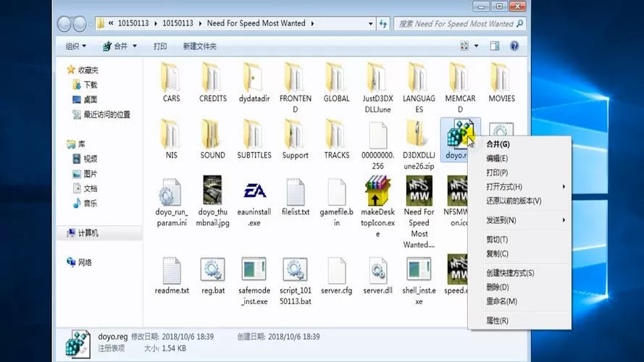Select the reg.bat file icon
Image resolution: width=644 pixels, height=362 pixels.
pyautogui.click(x=212, y=269)
